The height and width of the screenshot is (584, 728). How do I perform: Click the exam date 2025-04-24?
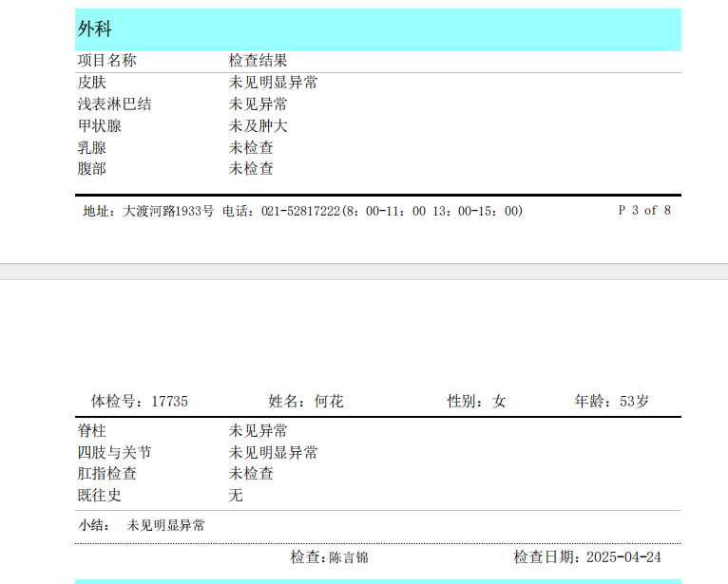click(623, 557)
